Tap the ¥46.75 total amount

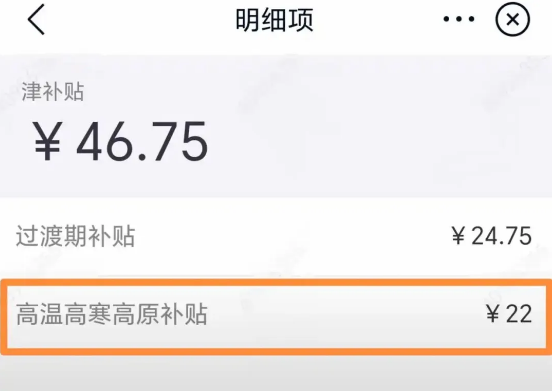(x=120, y=142)
